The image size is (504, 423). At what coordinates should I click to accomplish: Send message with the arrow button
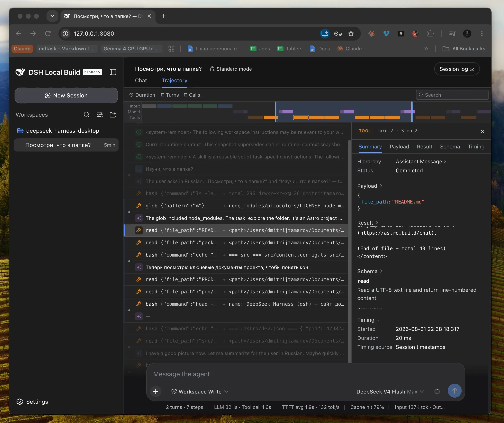pyautogui.click(x=454, y=391)
